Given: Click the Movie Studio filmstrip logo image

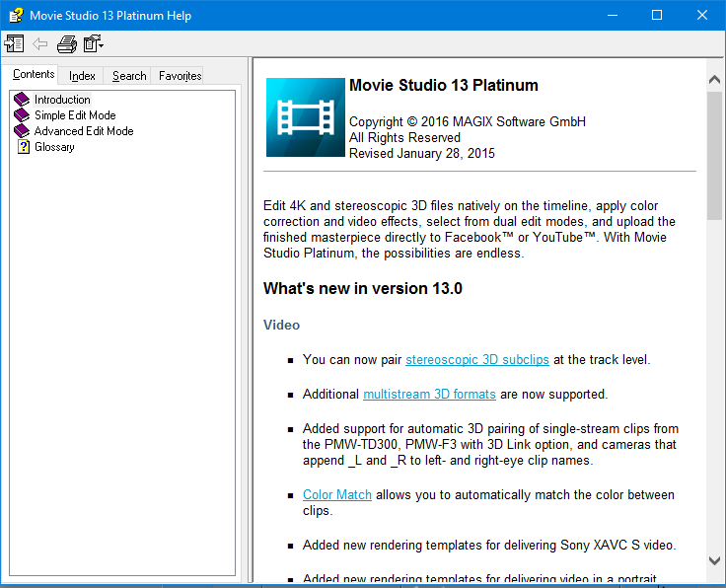Looking at the screenshot, I should point(306,117).
